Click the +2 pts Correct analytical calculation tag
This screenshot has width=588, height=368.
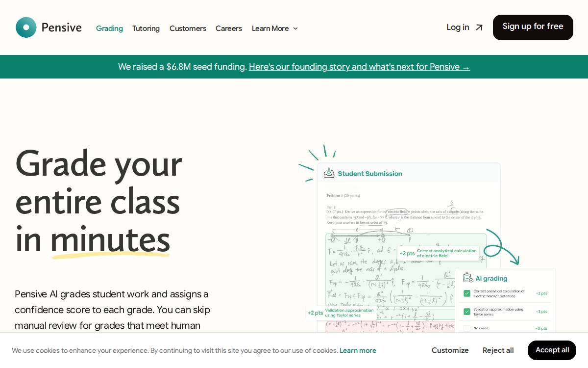(x=438, y=253)
